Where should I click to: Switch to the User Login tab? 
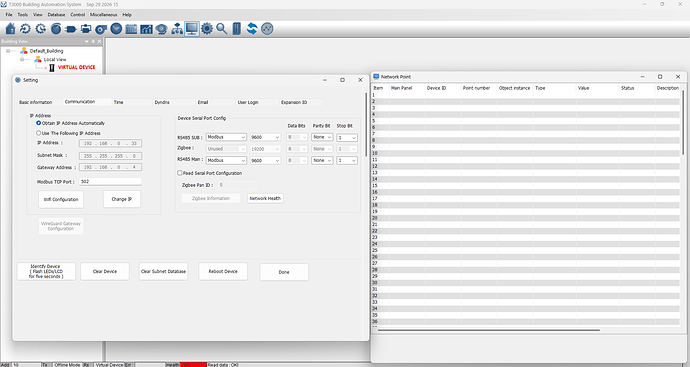click(x=248, y=102)
